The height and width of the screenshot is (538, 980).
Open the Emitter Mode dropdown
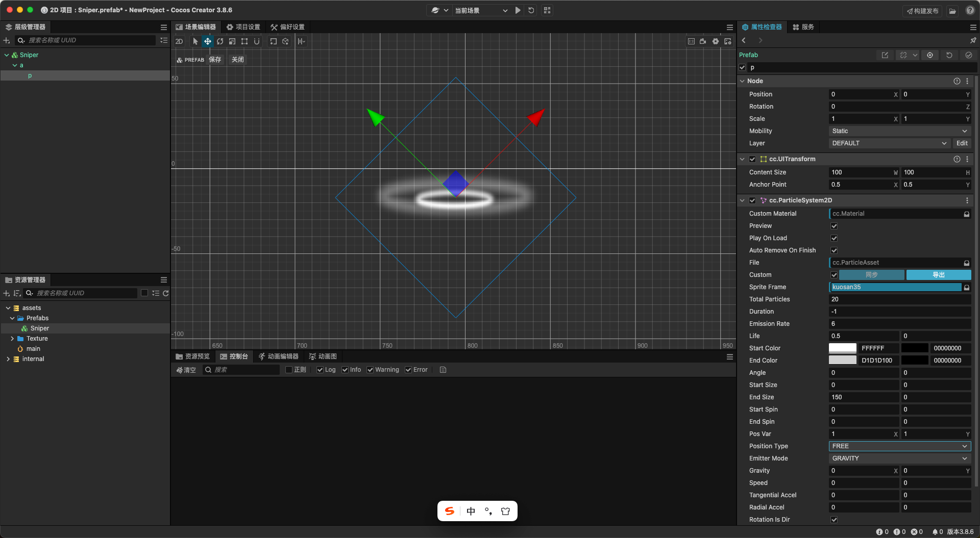click(x=899, y=458)
